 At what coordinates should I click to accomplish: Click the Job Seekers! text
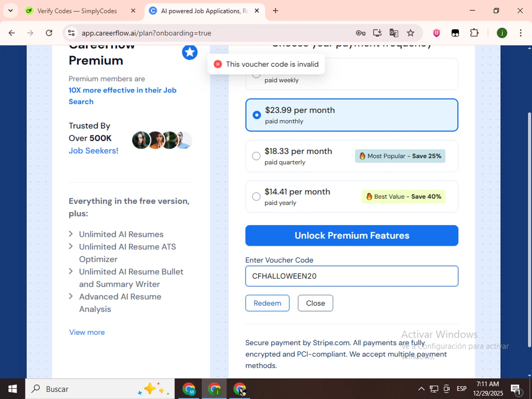point(93,151)
